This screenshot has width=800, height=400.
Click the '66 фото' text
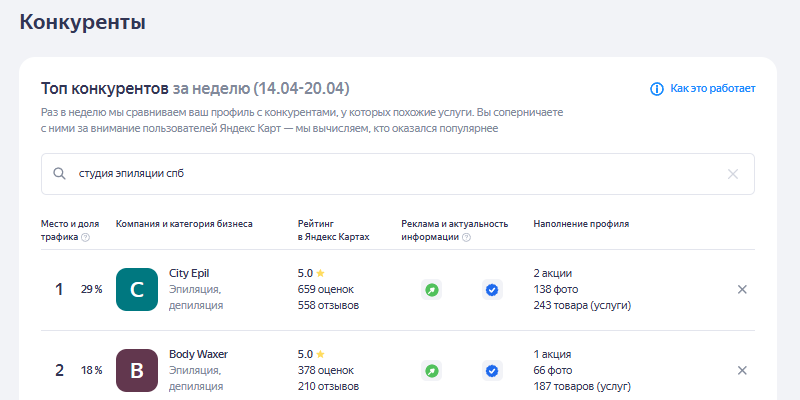pos(553,370)
